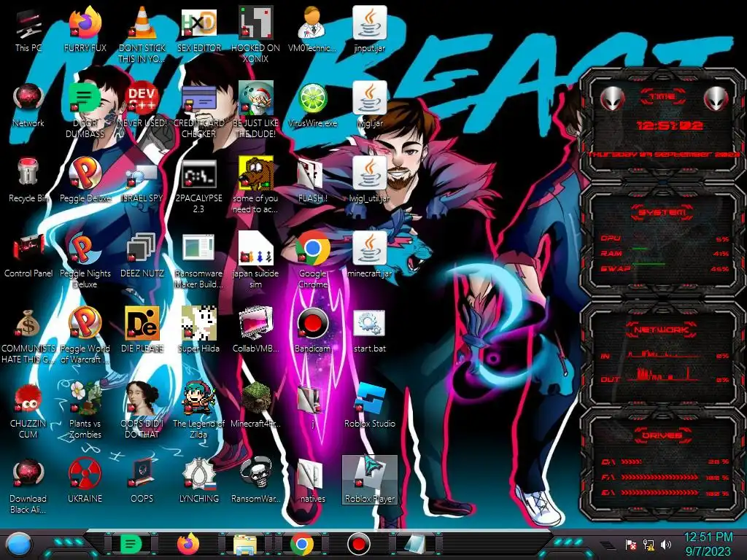Viewport: 747px width, 560px height.
Task: Launch Roblox Studio shortcut
Action: click(369, 405)
